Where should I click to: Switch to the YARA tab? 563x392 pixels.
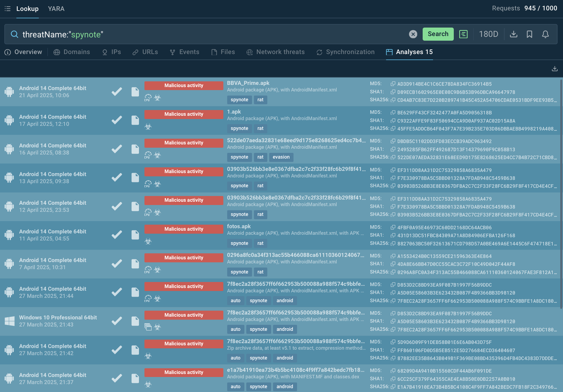56,9
